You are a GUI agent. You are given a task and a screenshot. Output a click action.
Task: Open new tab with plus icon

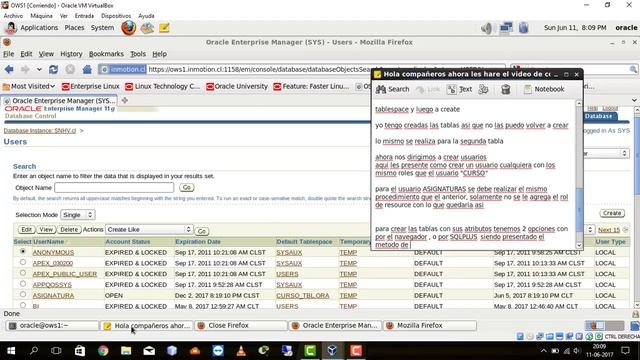[x=125, y=100]
